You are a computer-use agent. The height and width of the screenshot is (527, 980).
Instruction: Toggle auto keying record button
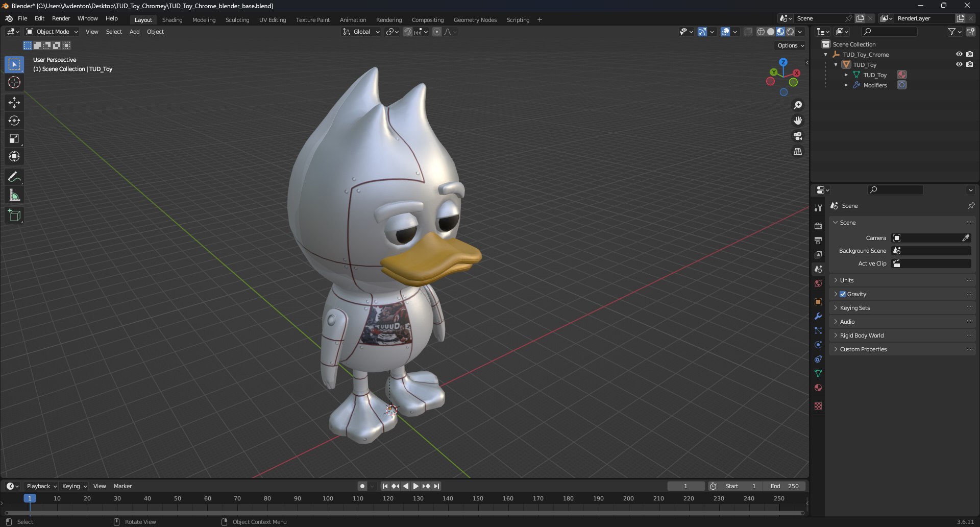362,486
